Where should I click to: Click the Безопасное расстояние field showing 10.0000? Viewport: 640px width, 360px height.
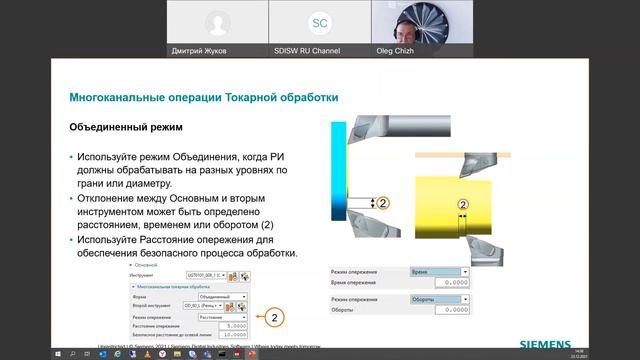pyautogui.click(x=233, y=335)
